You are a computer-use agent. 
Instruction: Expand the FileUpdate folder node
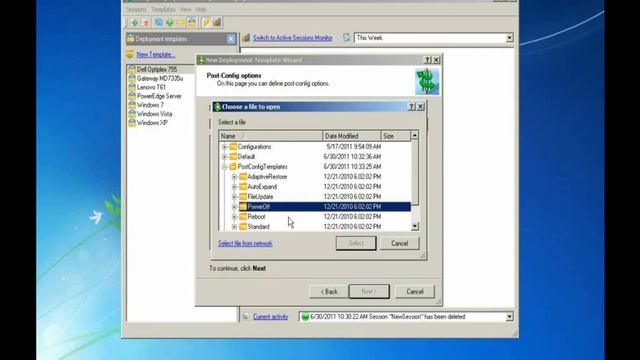coord(234,197)
